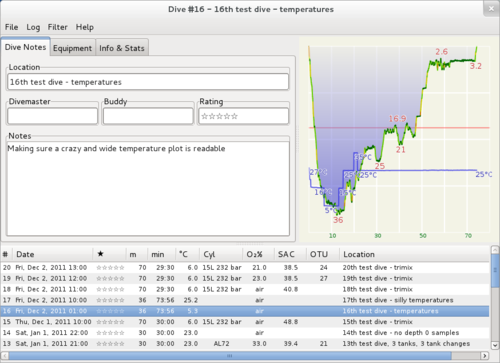Click the Divemaster input field
500x363 pixels.
(53, 116)
